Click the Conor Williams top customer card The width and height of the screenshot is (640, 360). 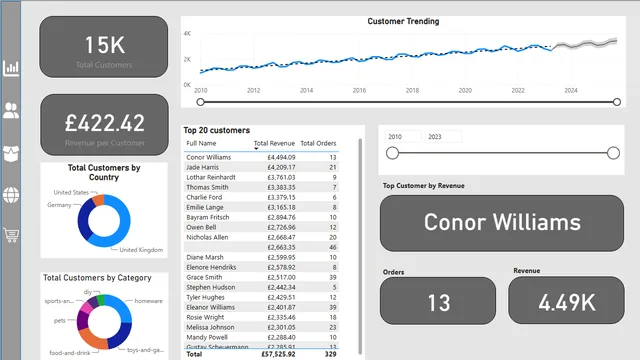502,223
